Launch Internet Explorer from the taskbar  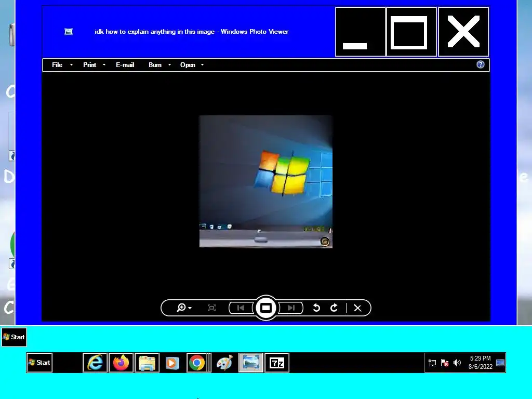click(x=95, y=362)
